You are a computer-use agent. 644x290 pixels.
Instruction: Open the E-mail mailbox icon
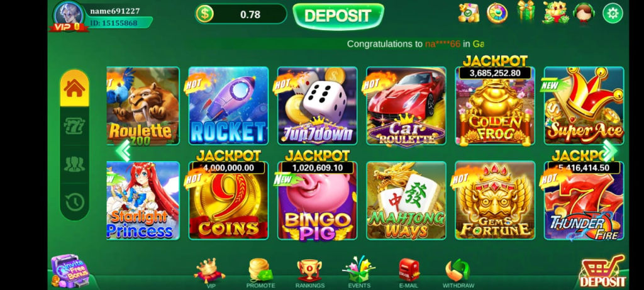click(x=409, y=270)
